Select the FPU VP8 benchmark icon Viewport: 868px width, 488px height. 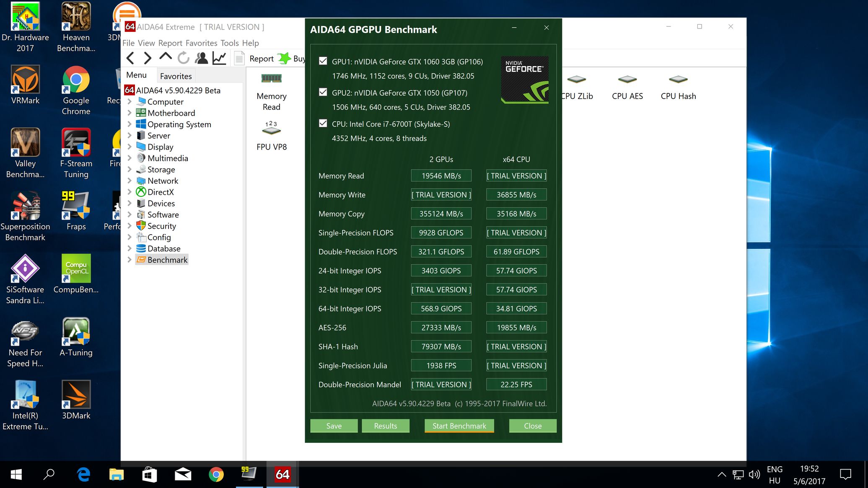pyautogui.click(x=271, y=136)
